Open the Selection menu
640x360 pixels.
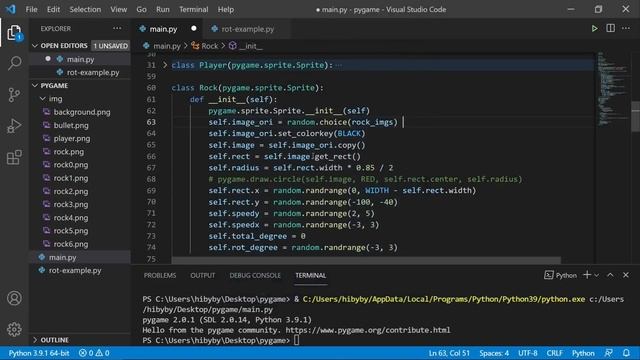coord(85,9)
